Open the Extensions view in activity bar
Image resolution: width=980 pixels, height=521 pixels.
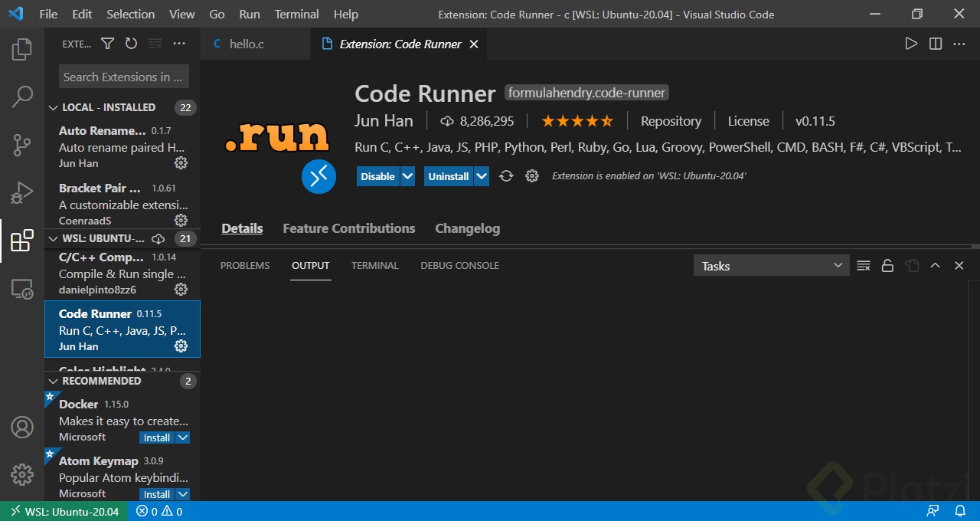tap(22, 240)
